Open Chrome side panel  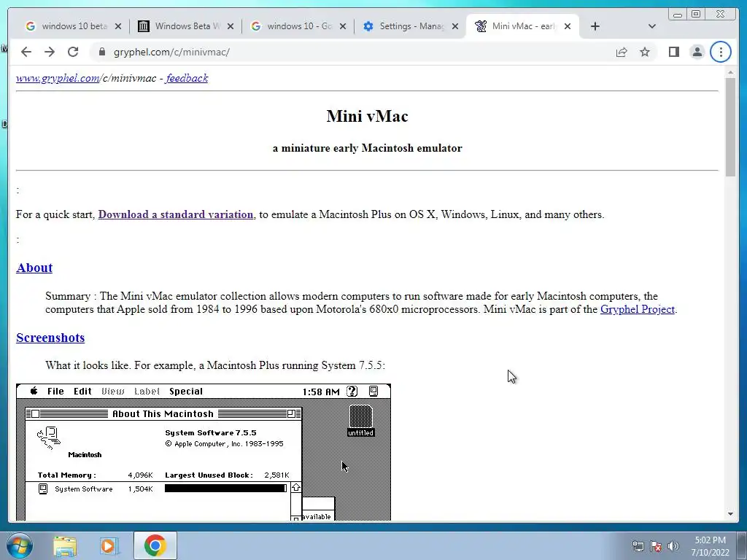673,52
